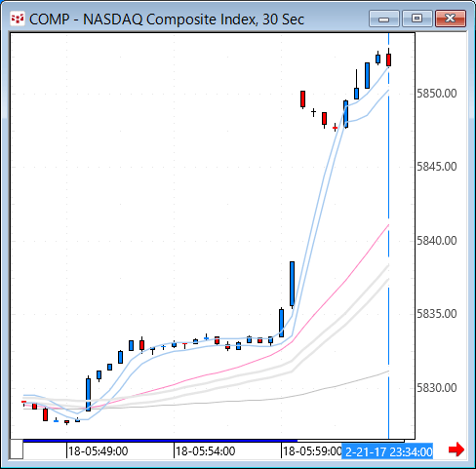
Task: Click the 5850.00 price axis label
Action: tap(437, 94)
